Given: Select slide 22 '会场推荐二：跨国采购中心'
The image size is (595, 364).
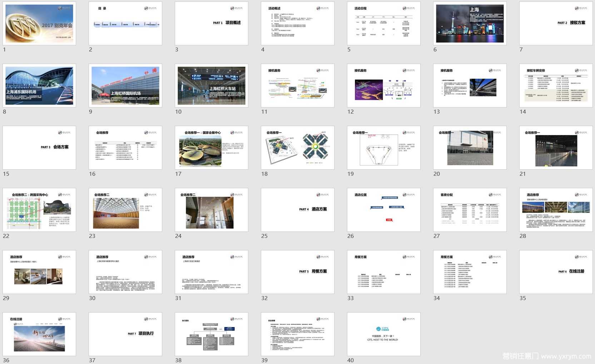Looking at the screenshot, I should tap(39, 210).
